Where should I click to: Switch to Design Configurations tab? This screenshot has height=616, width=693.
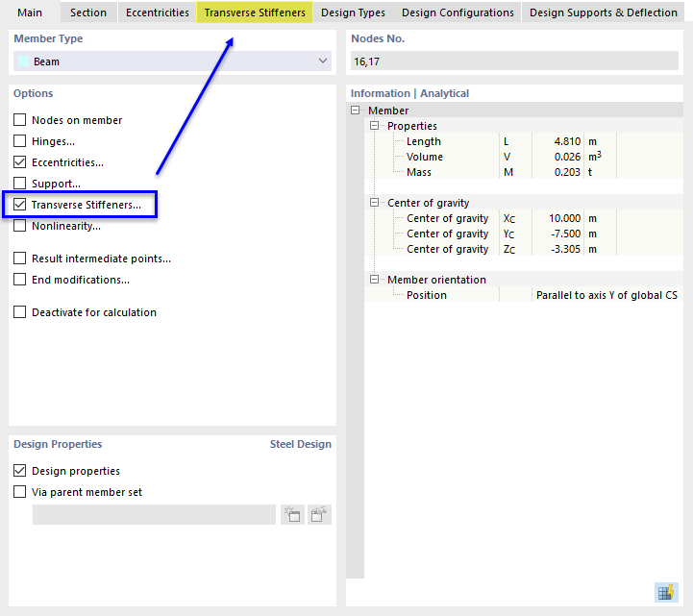click(458, 12)
